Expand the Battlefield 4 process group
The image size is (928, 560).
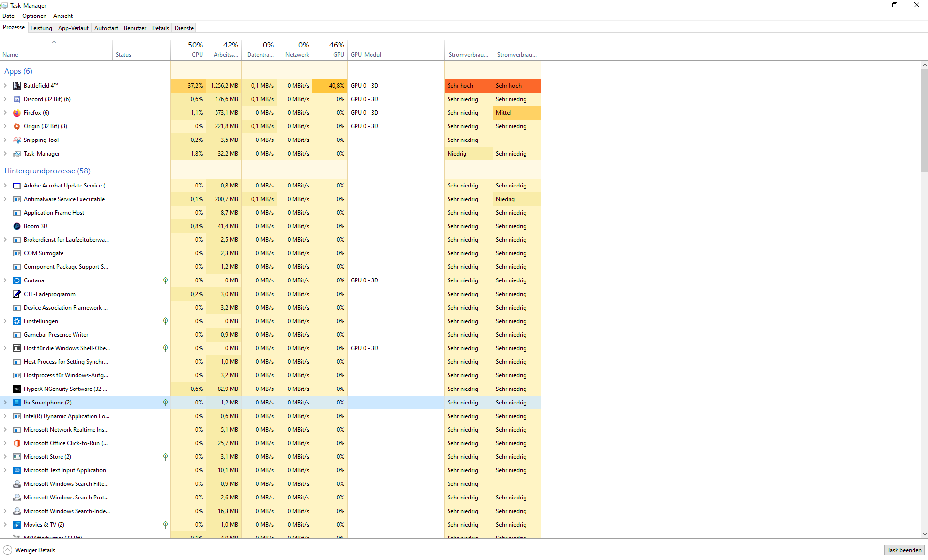pyautogui.click(x=5, y=86)
